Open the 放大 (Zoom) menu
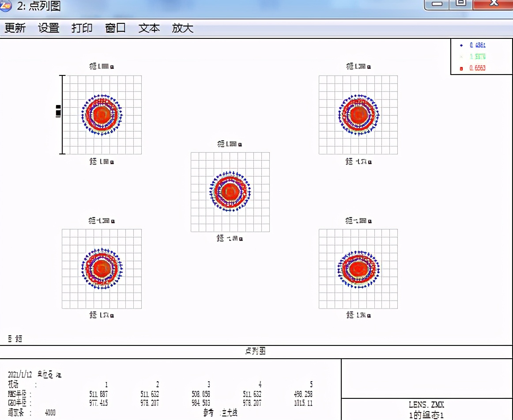The width and height of the screenshot is (513, 420). 181,28
